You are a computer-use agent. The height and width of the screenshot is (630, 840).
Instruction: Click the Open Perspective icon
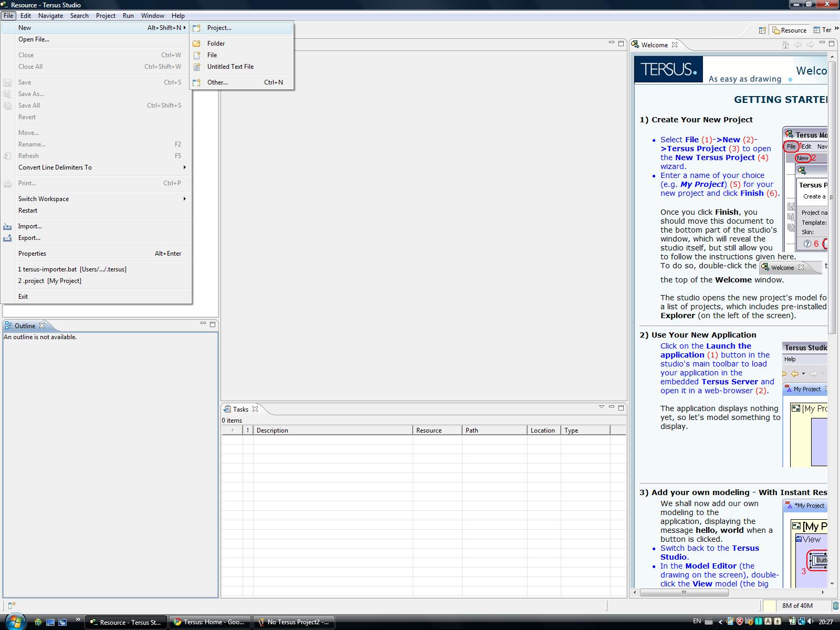point(762,30)
